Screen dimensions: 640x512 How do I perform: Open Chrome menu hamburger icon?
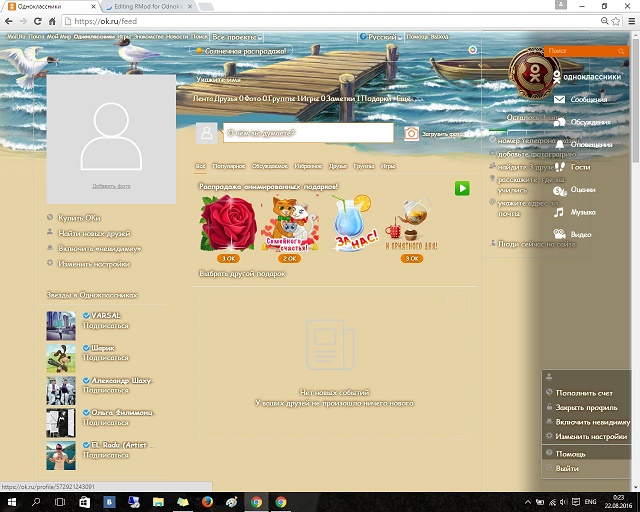[x=631, y=21]
